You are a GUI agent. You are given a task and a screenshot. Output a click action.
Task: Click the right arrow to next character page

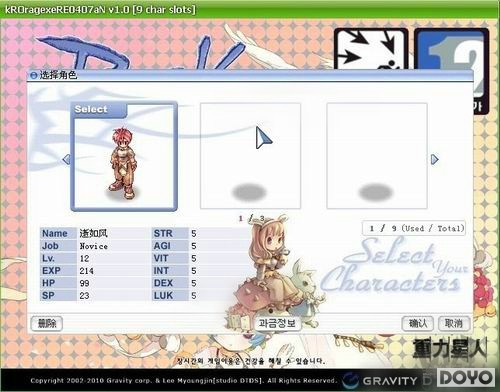[x=434, y=159]
